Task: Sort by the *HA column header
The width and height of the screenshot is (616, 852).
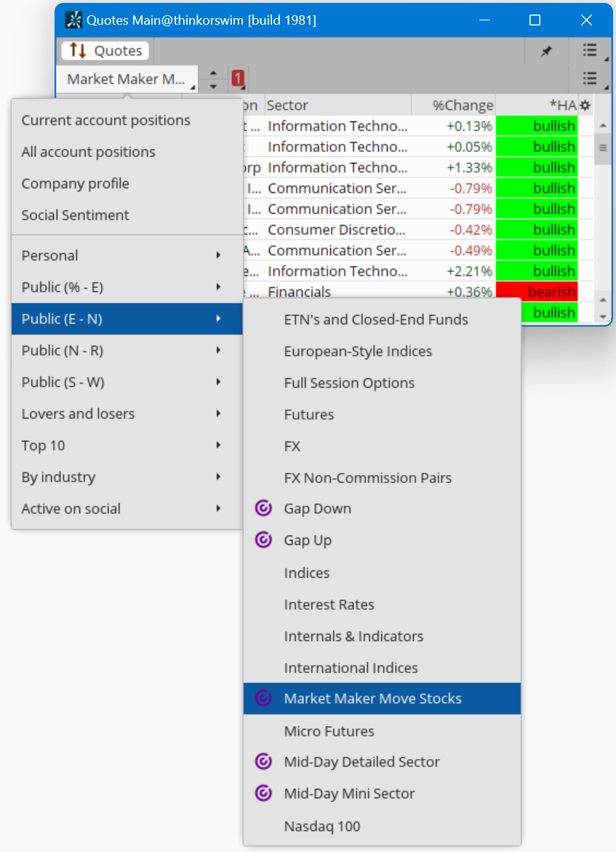Action: 537,105
